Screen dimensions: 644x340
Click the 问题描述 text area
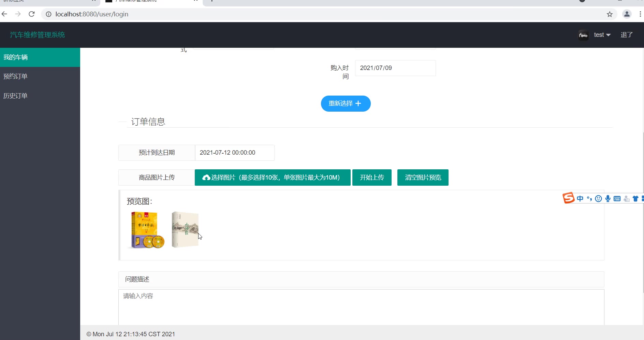(x=361, y=307)
